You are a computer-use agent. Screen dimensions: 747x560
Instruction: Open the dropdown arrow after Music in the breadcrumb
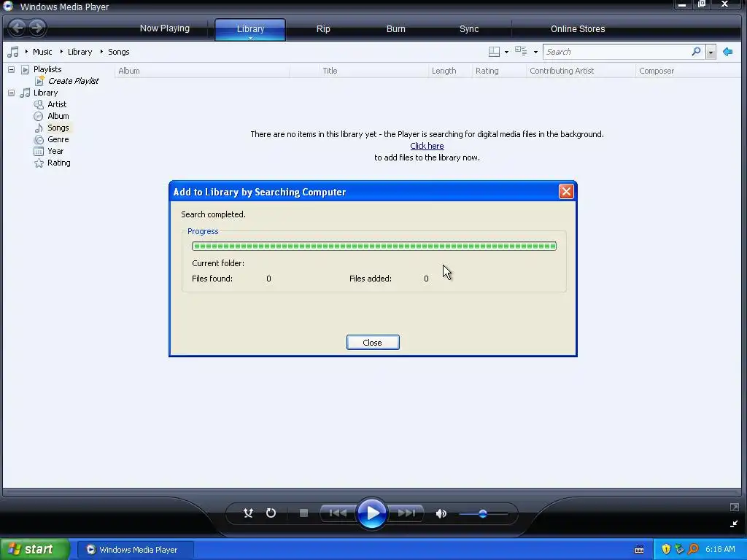coord(61,52)
